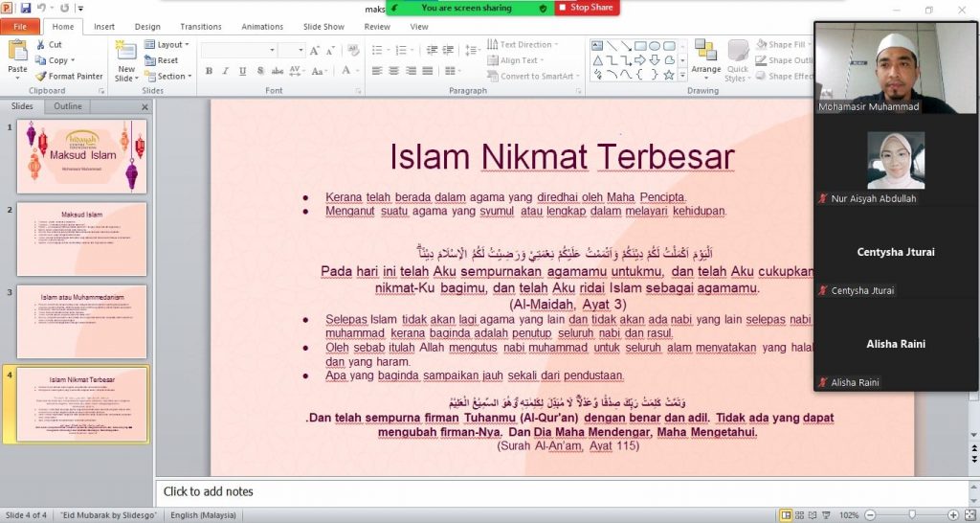980x523 pixels.
Task: Select the slide 2 thumbnail Maksud Islam
Action: coord(81,239)
